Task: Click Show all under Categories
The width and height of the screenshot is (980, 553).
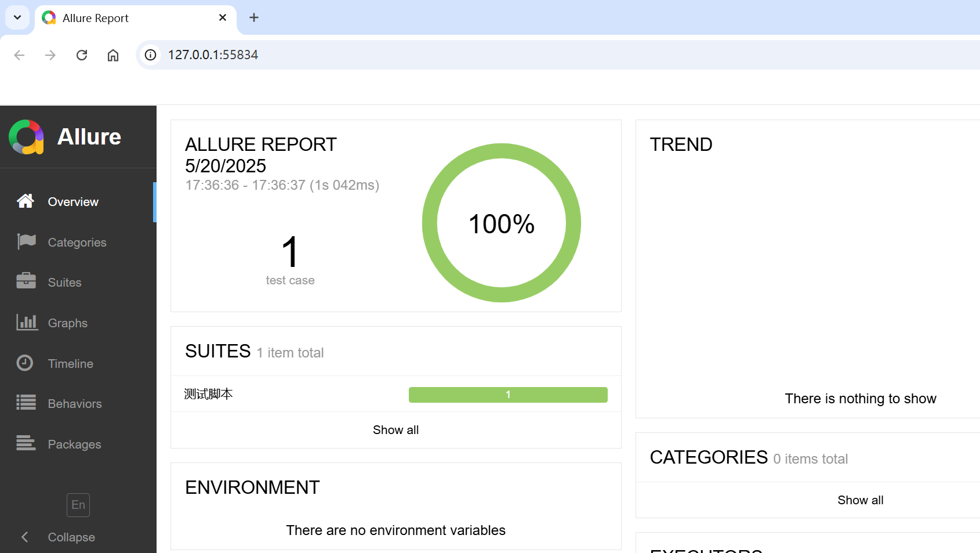Action: coord(860,500)
